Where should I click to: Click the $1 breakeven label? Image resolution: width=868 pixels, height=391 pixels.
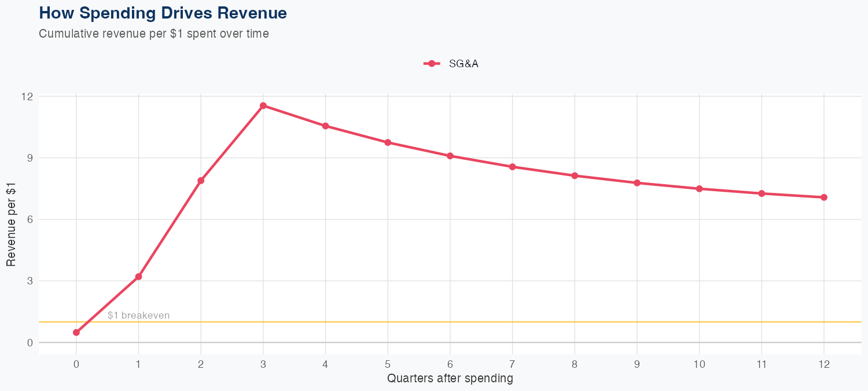[138, 316]
